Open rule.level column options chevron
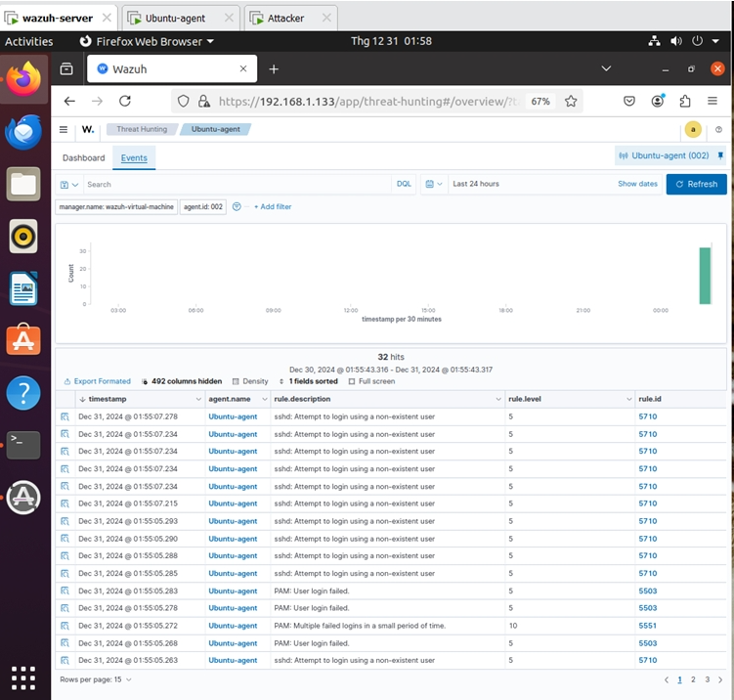This screenshot has width=734, height=700. [x=628, y=400]
